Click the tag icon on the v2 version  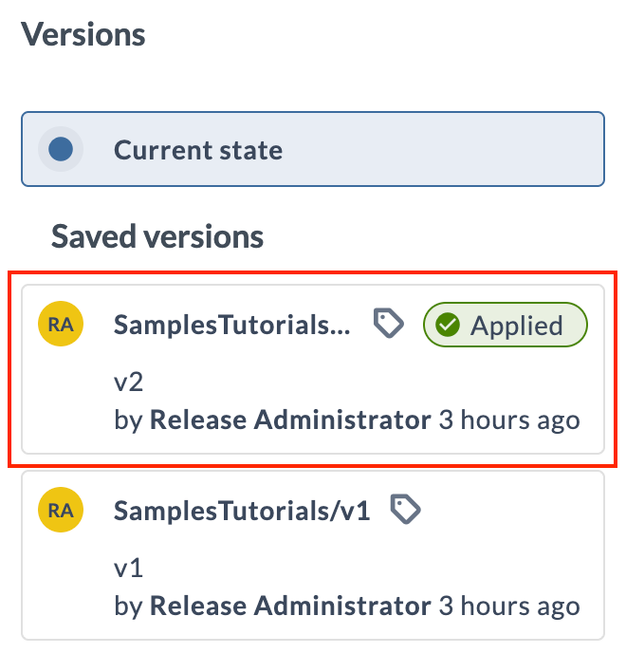(x=388, y=325)
